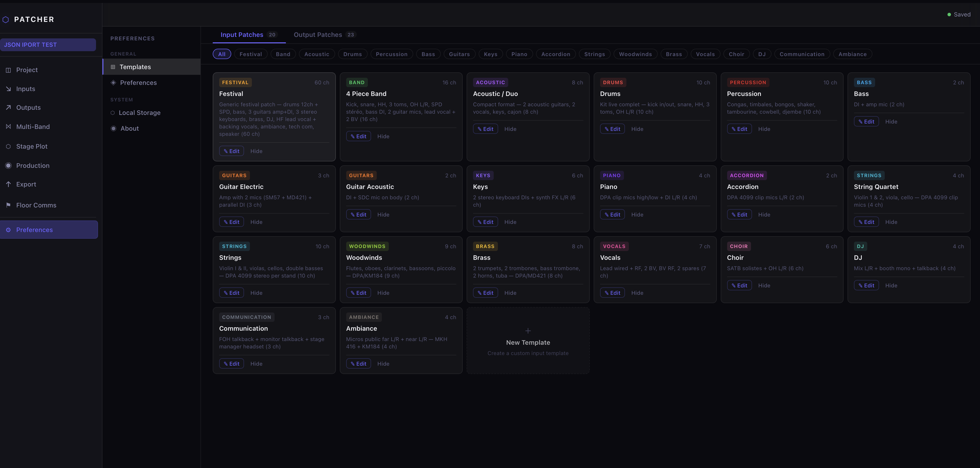Filter templates by Drums chip

[x=353, y=54]
